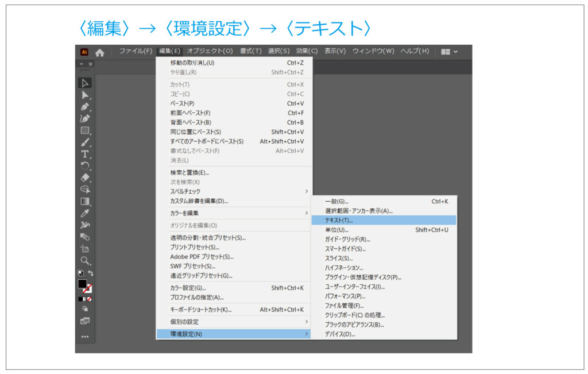
Task: Choose 移動の取り消し(U) undo entry
Action: click(x=234, y=63)
